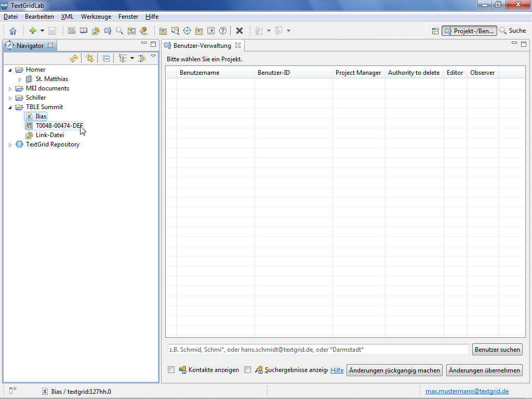Viewport: 532px width, 399px height.
Task: Click the help question mark toolbar icon
Action: [223, 31]
